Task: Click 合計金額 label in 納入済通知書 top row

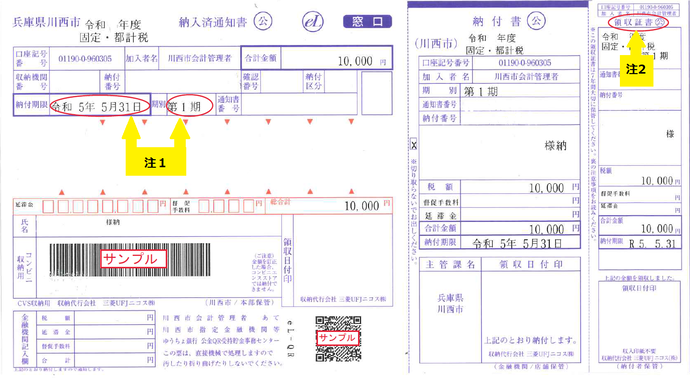Action: 261,58
